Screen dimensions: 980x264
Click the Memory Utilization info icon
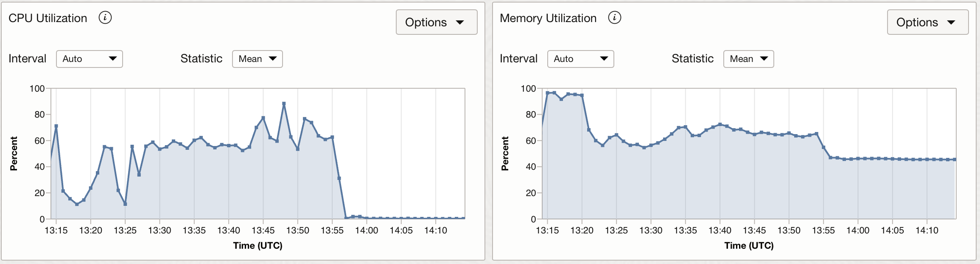[x=615, y=18]
